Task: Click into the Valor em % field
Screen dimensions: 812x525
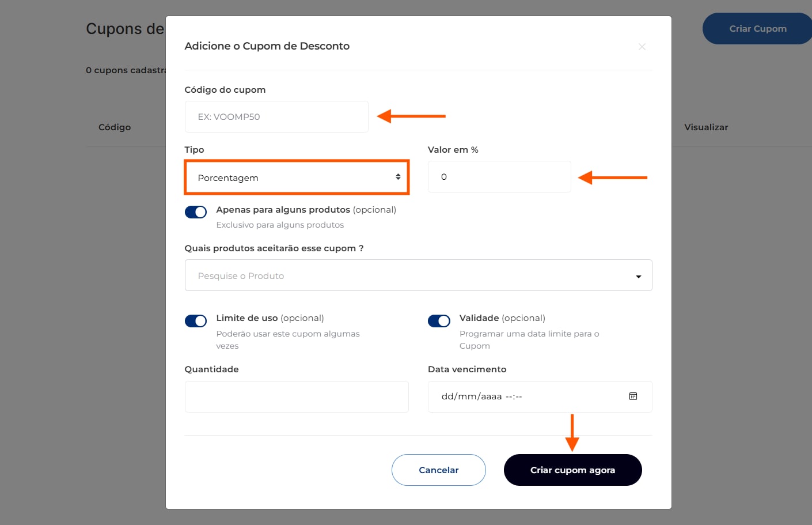Action: click(x=499, y=177)
